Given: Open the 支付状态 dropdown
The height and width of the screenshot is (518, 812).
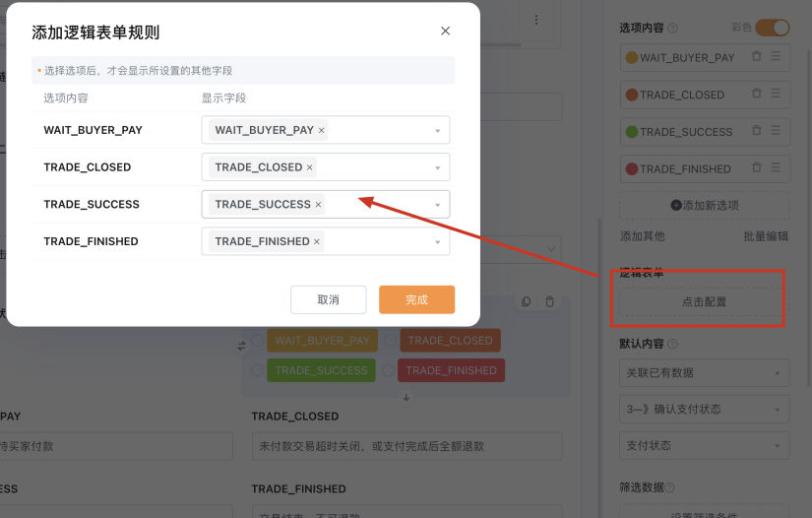Looking at the screenshot, I should click(705, 445).
